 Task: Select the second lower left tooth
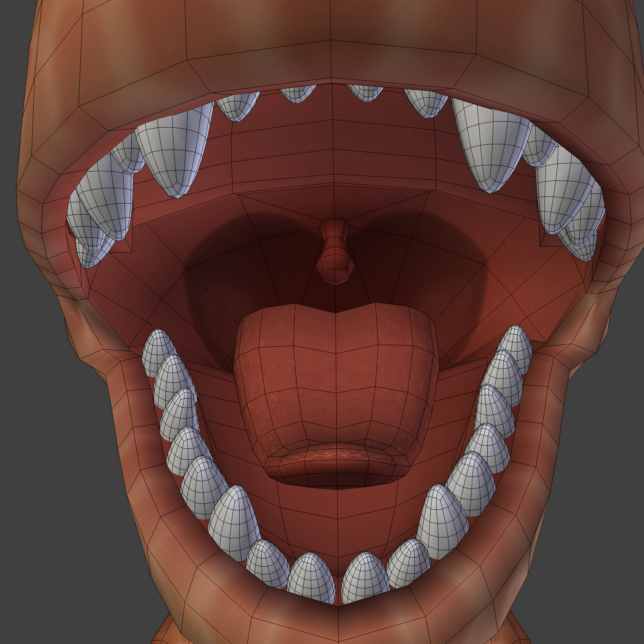(x=172, y=379)
